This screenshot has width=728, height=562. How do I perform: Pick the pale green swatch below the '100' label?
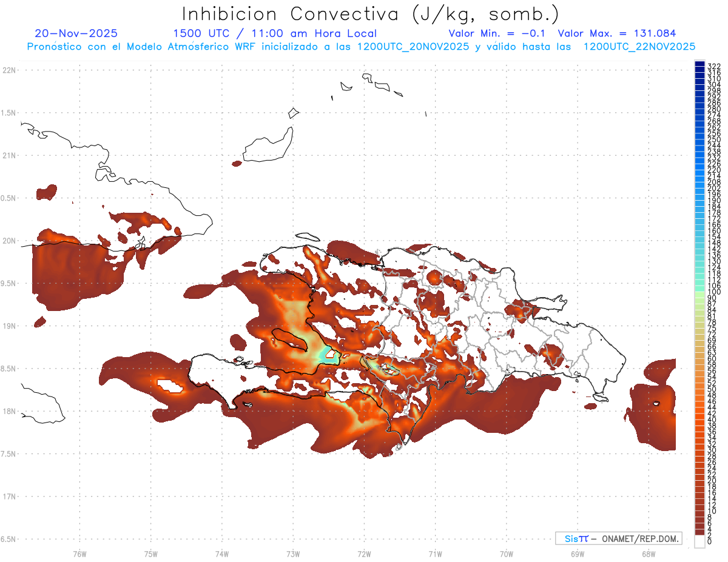pos(699,295)
